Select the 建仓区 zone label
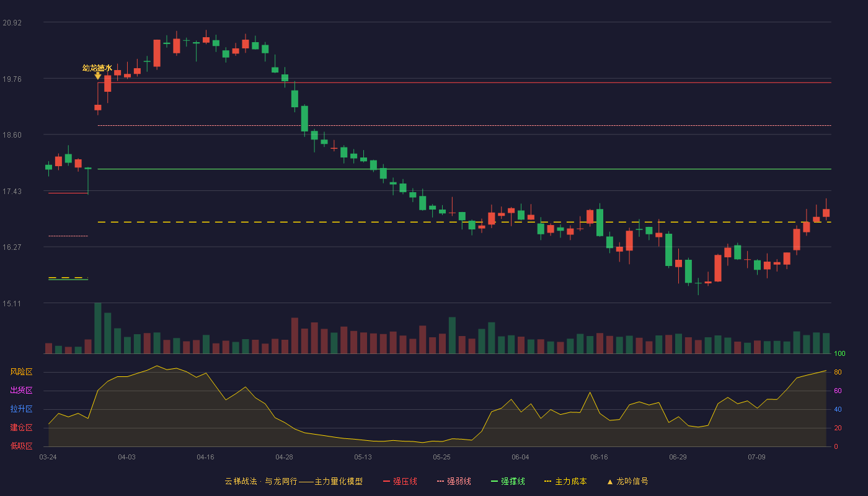Screen dimensions: 868x496 coord(21,428)
